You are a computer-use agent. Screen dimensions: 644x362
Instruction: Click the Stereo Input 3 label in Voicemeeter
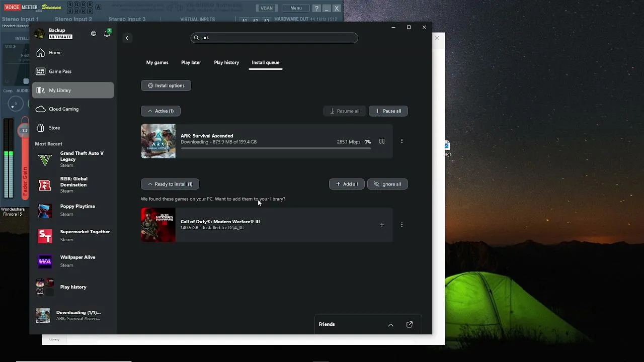pyautogui.click(x=127, y=19)
